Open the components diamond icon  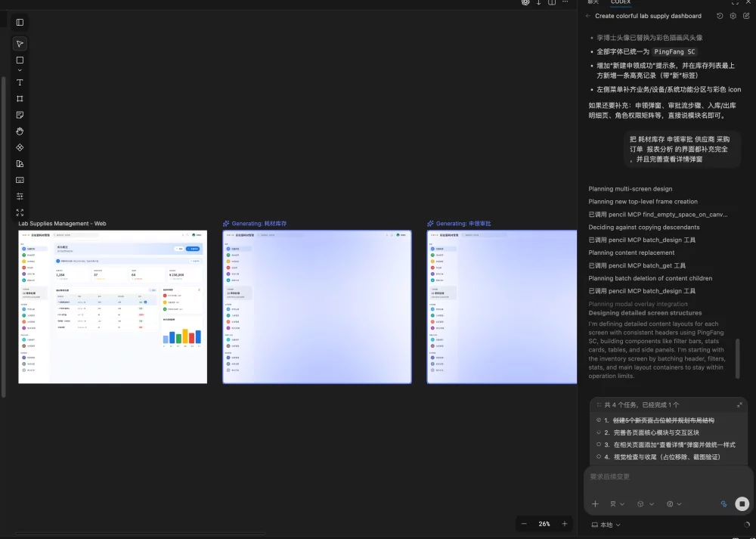(x=20, y=147)
